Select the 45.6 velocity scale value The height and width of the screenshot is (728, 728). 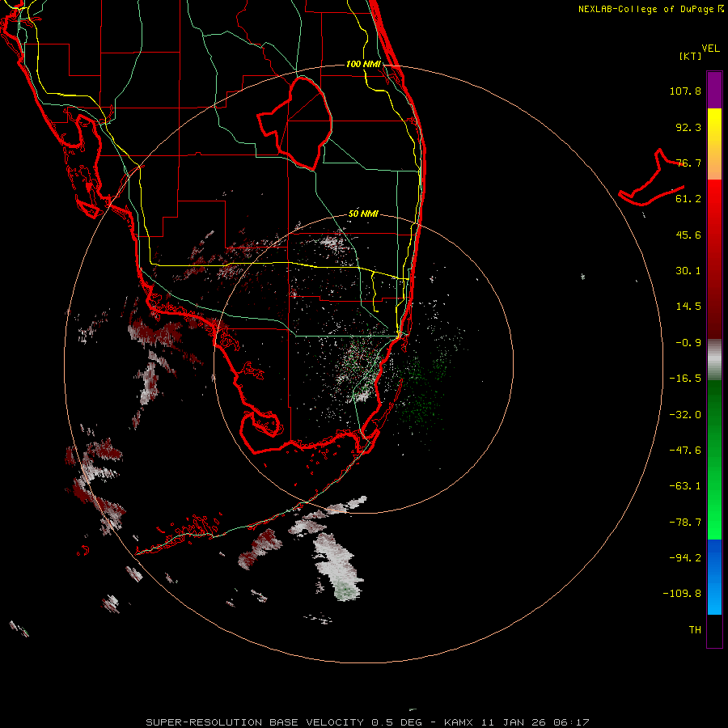click(x=688, y=235)
